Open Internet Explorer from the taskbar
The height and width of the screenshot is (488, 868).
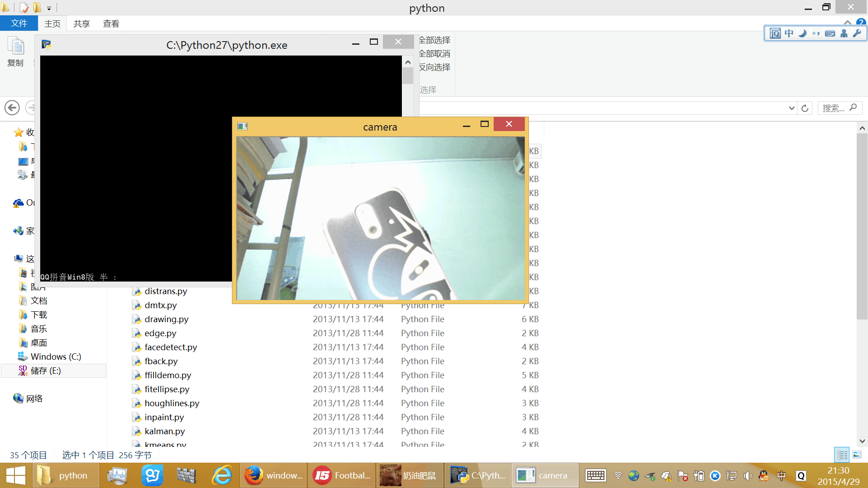click(x=222, y=475)
